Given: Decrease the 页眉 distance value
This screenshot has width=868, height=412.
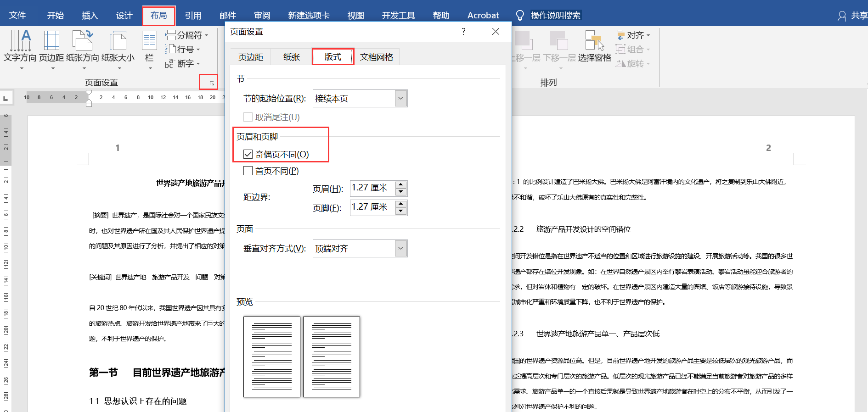Looking at the screenshot, I should pyautogui.click(x=401, y=192).
